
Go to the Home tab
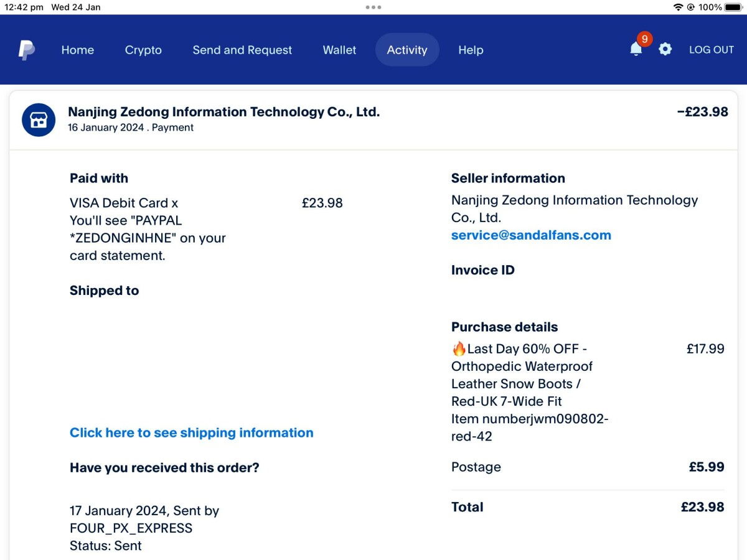coord(78,50)
